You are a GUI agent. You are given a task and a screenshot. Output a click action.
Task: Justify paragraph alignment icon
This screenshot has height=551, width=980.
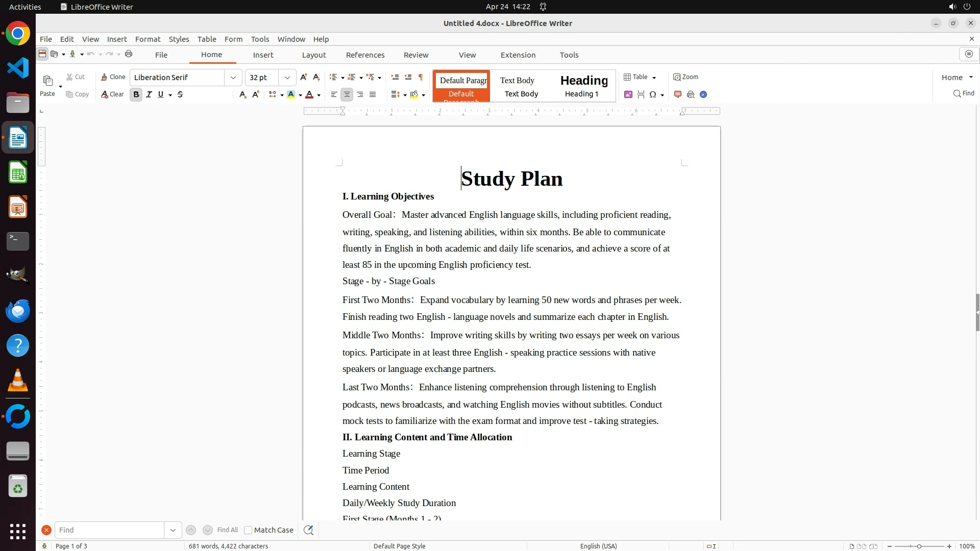(x=373, y=94)
